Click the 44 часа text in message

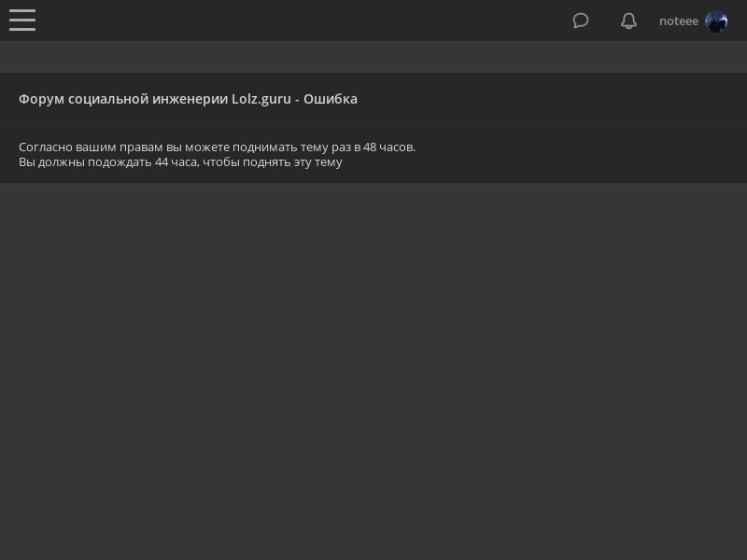click(176, 161)
